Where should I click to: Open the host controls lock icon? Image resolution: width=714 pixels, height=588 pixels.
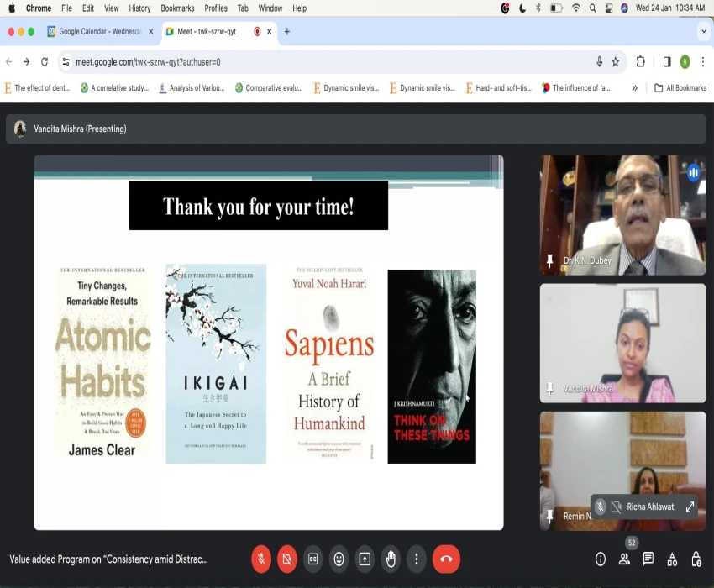click(x=696, y=559)
